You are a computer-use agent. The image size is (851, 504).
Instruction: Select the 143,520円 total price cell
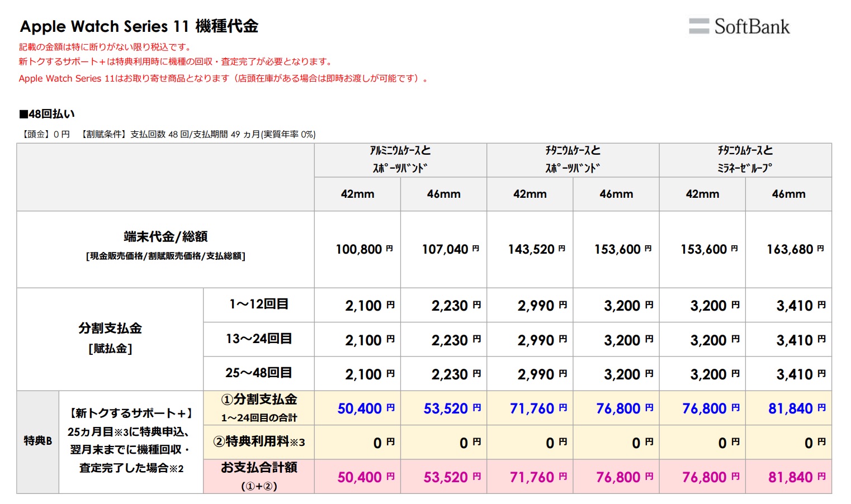click(x=536, y=249)
